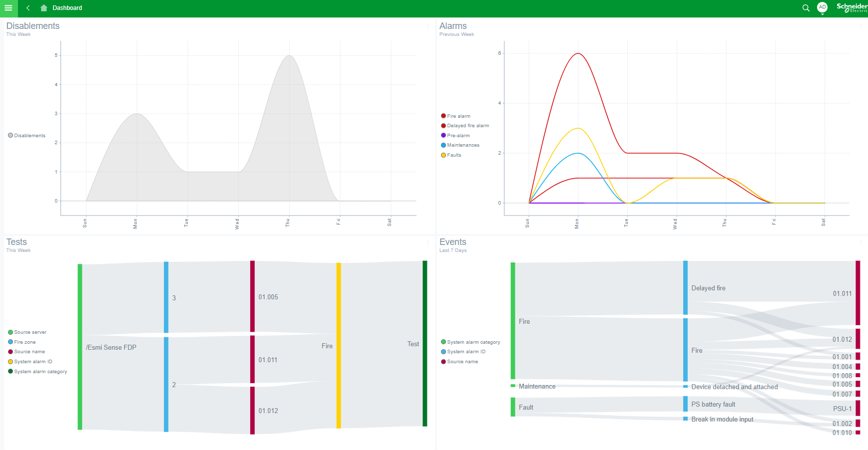The image size is (868, 450).
Task: Click the Alarms panel title
Action: tap(453, 26)
